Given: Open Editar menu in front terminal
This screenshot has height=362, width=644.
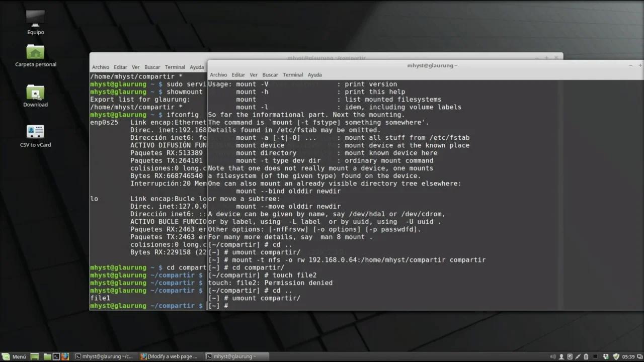Looking at the screenshot, I should pos(238,75).
